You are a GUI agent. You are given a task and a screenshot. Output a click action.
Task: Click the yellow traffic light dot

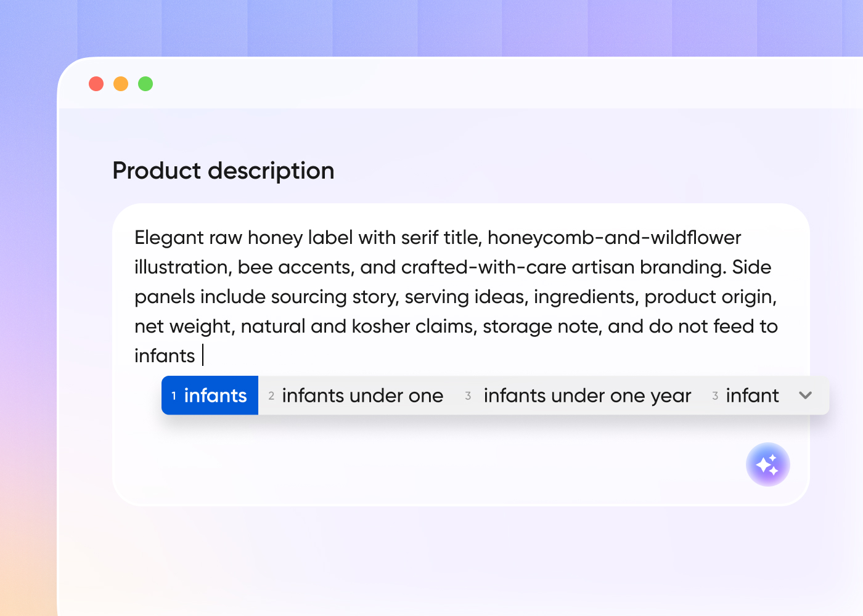pyautogui.click(x=121, y=83)
